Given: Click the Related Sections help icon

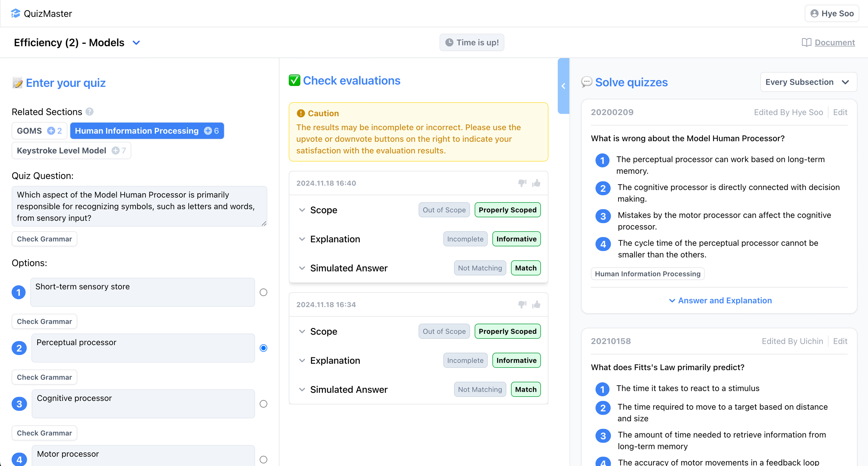Looking at the screenshot, I should 89,112.
